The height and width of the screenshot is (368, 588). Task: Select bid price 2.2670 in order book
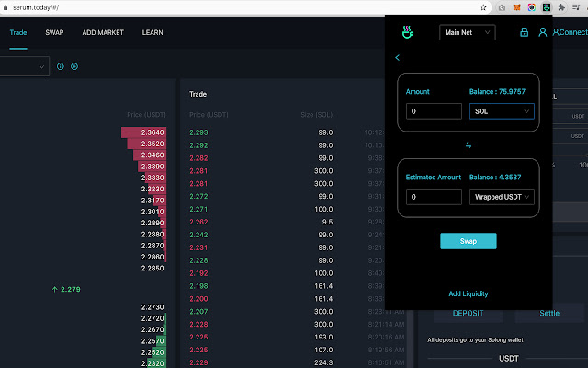[153, 329]
